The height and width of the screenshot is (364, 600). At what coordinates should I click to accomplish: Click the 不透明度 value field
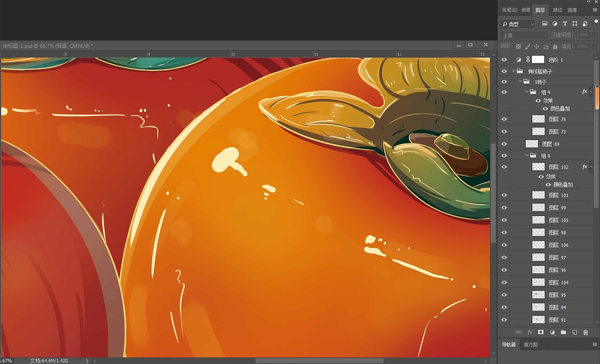[583, 35]
